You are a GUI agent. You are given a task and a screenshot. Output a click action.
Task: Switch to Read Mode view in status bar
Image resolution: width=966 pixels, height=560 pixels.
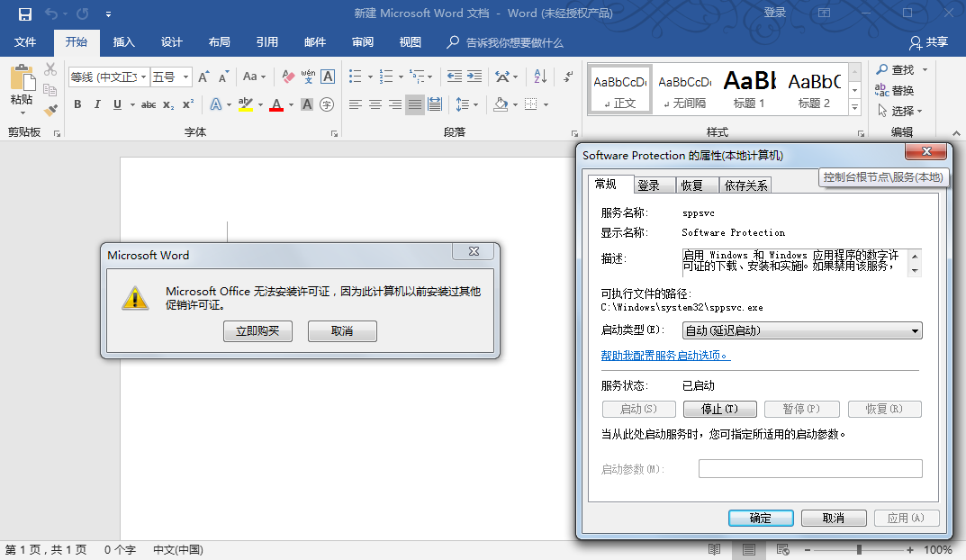[x=714, y=549]
